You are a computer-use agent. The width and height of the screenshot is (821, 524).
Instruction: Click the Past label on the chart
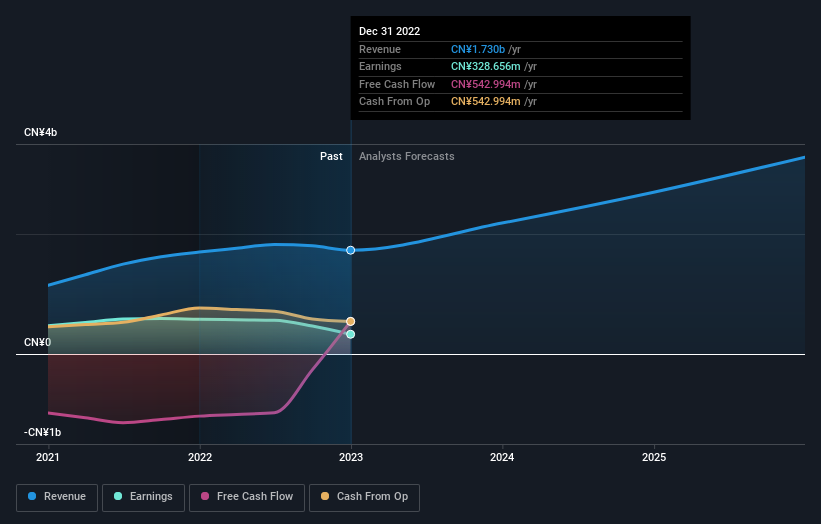coord(331,156)
